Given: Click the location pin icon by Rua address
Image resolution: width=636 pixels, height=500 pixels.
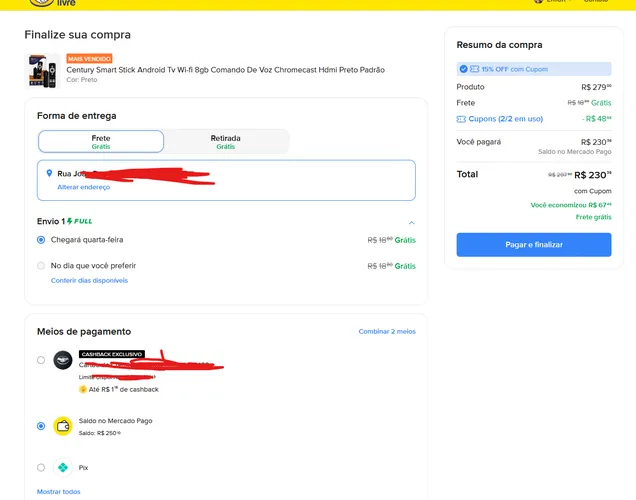Looking at the screenshot, I should (x=49, y=173).
